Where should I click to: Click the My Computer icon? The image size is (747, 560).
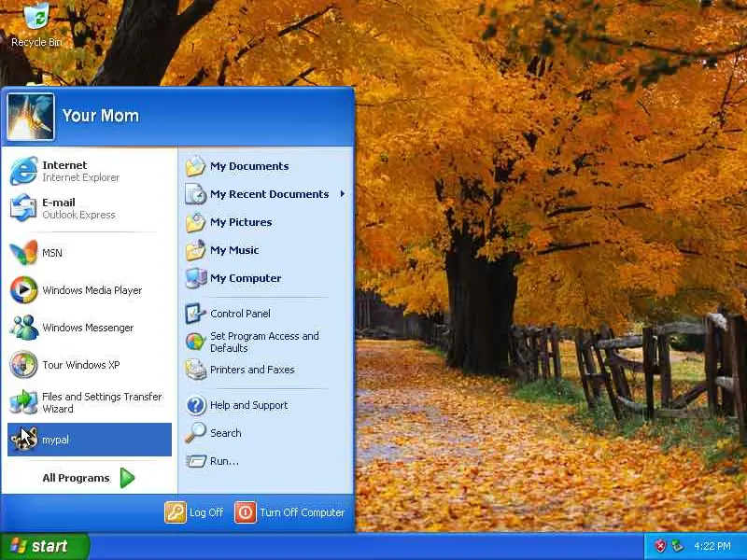pos(196,278)
